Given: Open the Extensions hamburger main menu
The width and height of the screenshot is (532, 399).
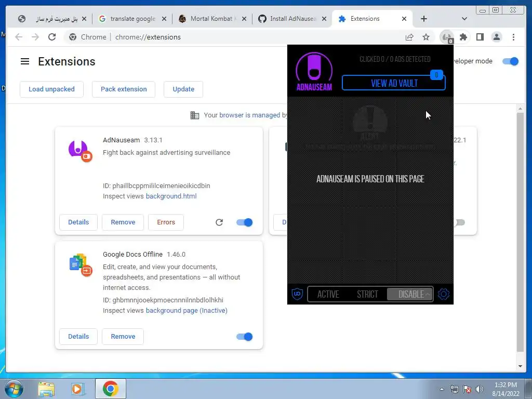Looking at the screenshot, I should point(25,61).
